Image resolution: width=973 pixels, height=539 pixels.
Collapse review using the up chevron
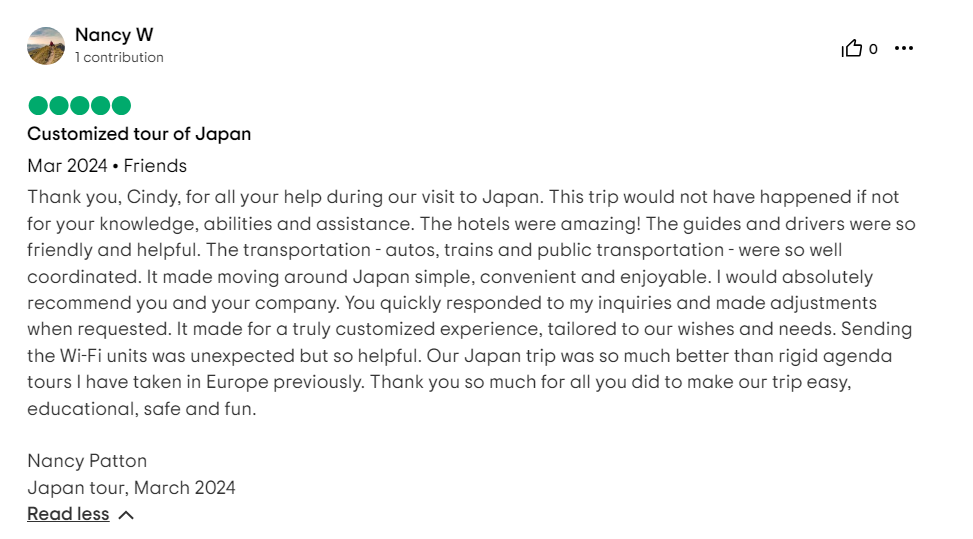tap(126, 515)
